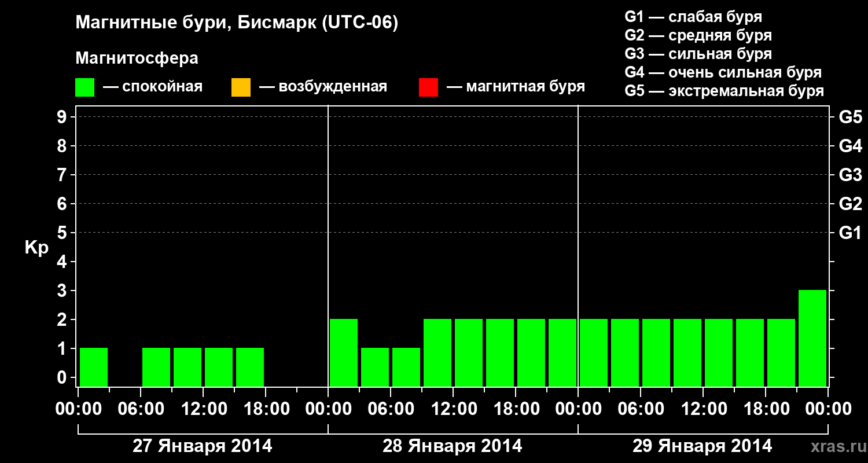Click the G5 label on right axis
This screenshot has height=463, width=868.
click(x=850, y=117)
